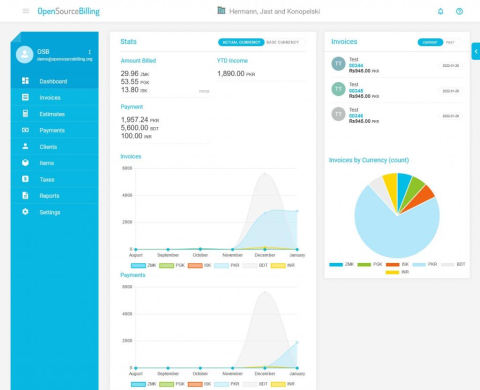Toggle INR legend in pie chart

397,272
